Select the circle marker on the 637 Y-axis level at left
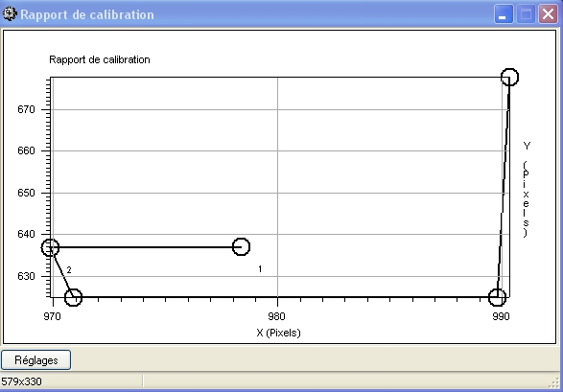 (x=50, y=247)
